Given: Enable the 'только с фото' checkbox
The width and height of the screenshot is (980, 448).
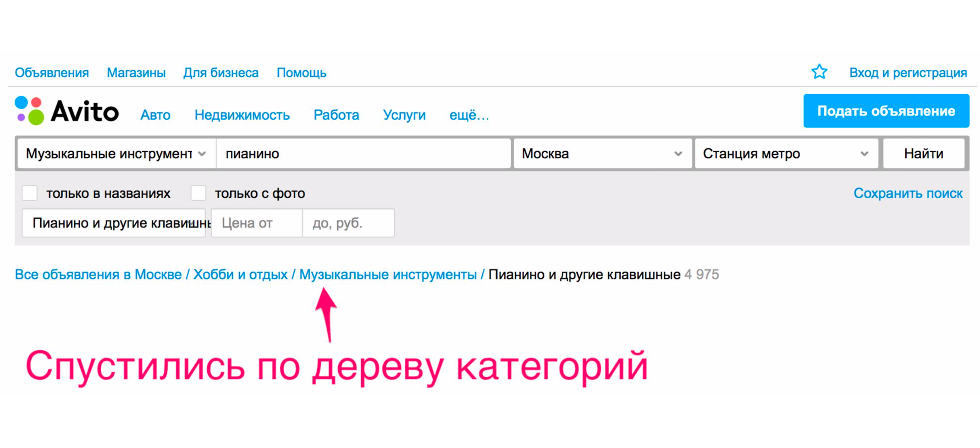Looking at the screenshot, I should [199, 193].
